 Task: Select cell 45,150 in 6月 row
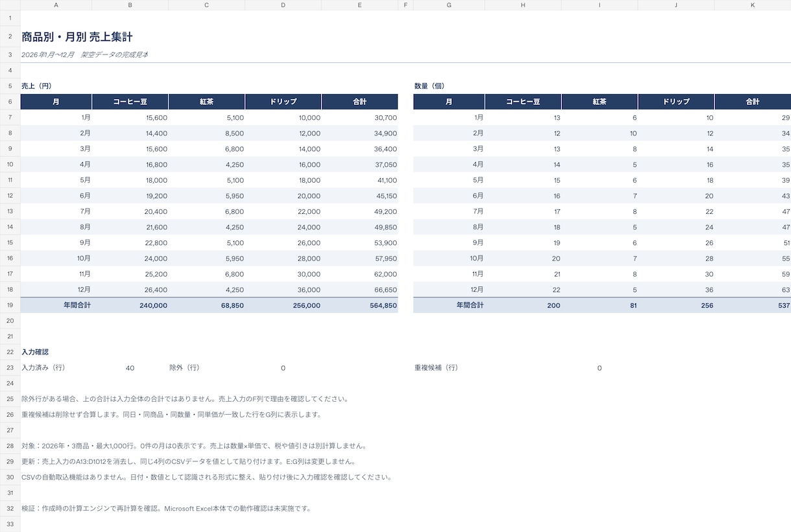360,196
